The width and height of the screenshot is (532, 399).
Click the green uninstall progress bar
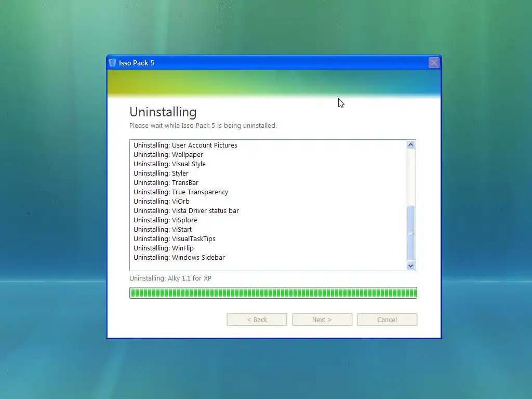(273, 292)
